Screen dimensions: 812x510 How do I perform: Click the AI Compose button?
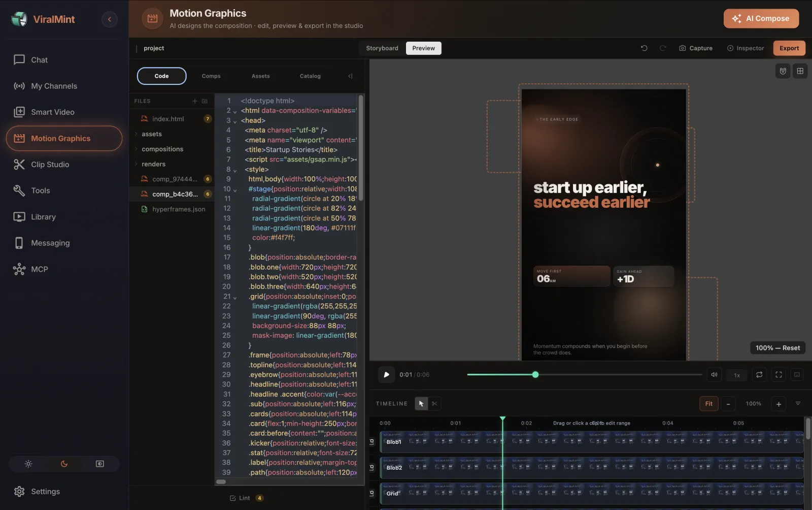[761, 18]
